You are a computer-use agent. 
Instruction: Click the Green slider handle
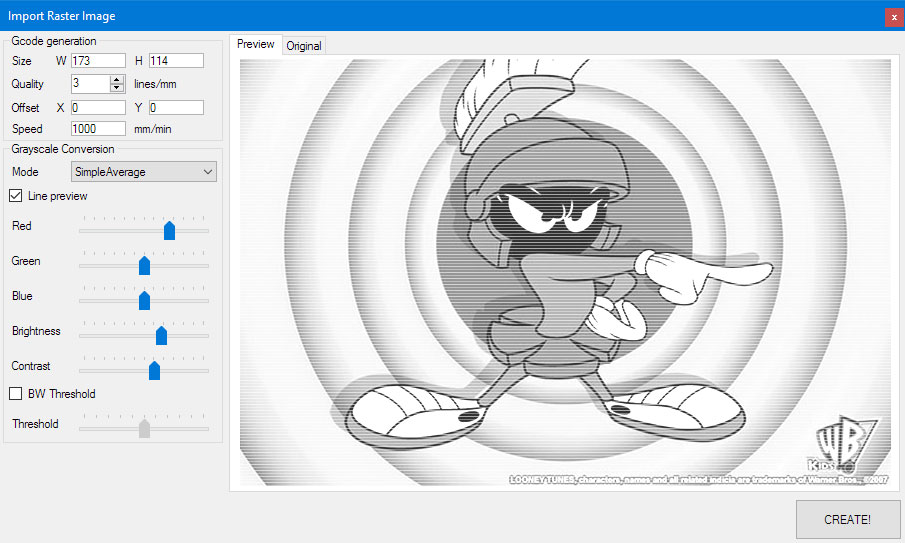point(144,265)
